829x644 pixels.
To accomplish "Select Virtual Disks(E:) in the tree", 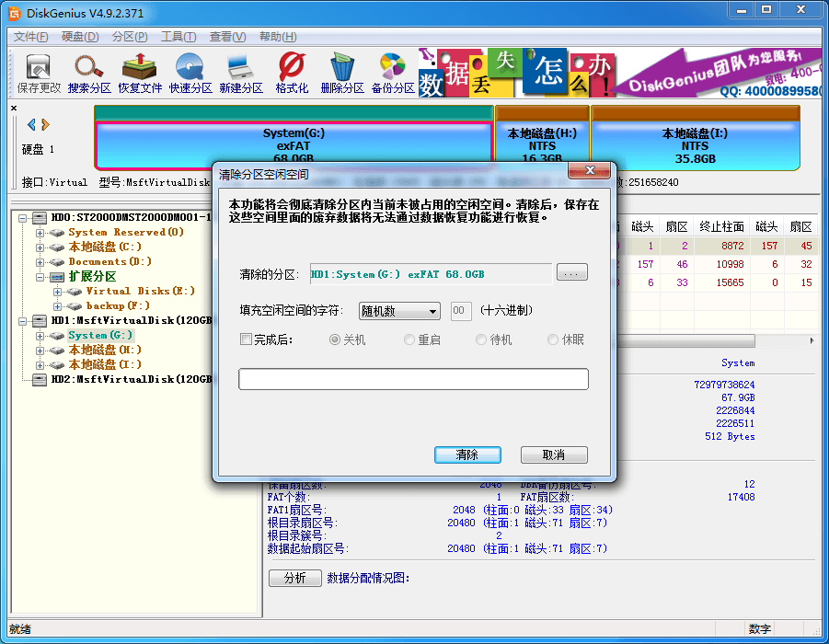I will (140, 292).
